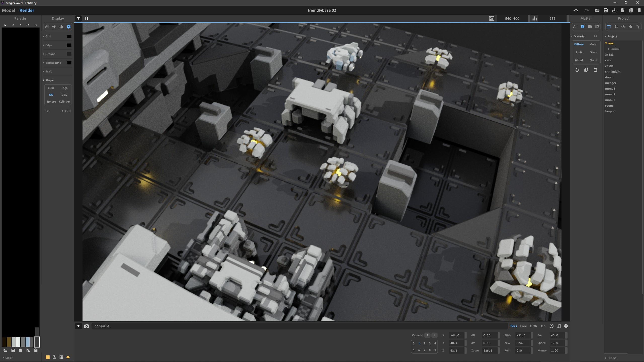This screenshot has width=644, height=362.
Task: Expand the Ground section in Display
Action: click(x=49, y=54)
